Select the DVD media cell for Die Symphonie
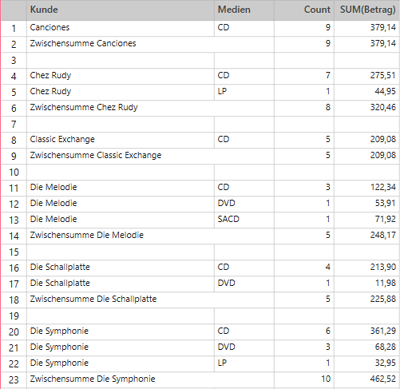The width and height of the screenshot is (400, 389). (244, 348)
